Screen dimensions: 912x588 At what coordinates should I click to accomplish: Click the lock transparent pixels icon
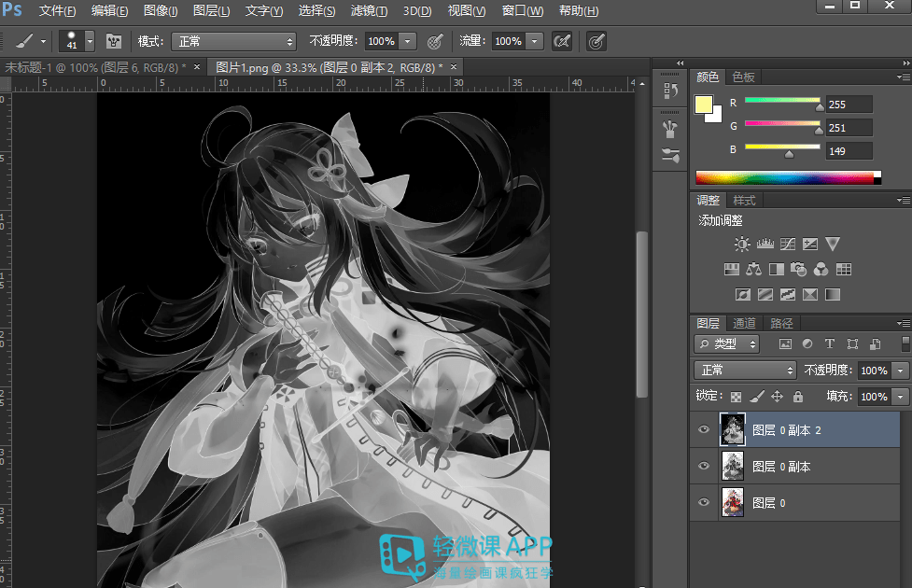[737, 397]
